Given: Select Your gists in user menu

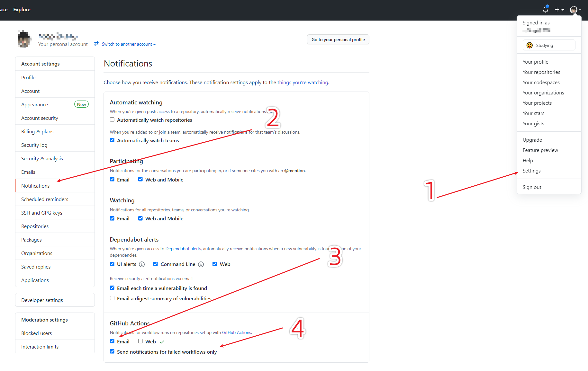Looking at the screenshot, I should [549, 123].
